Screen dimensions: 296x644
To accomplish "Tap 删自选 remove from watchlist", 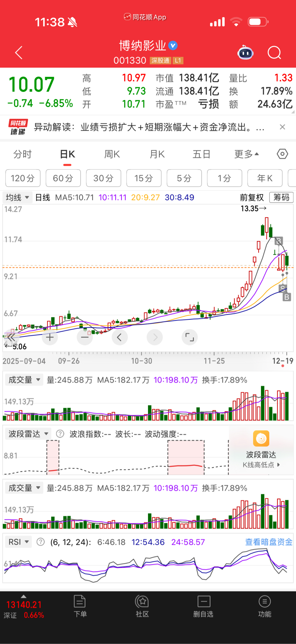I will pyautogui.click(x=203, y=606).
